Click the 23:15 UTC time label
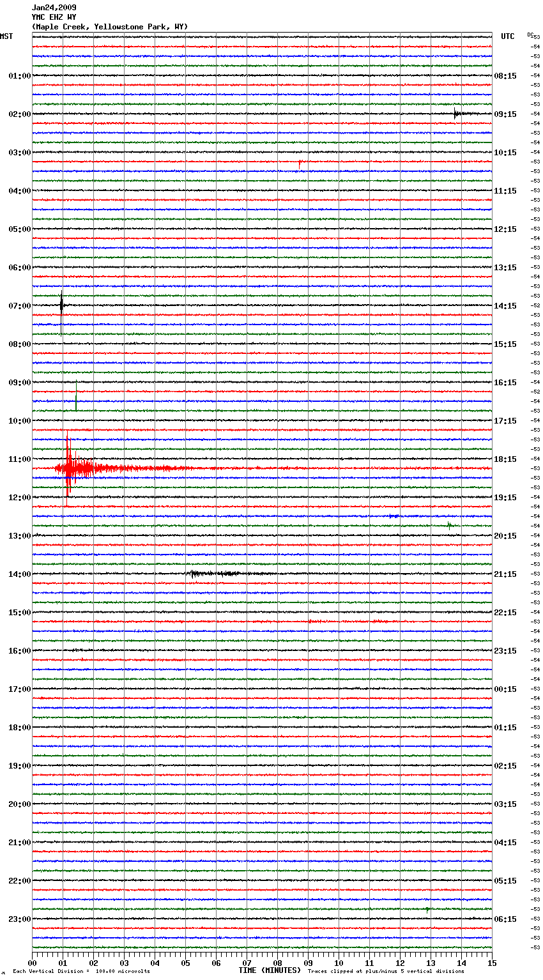543x980 pixels. pyautogui.click(x=505, y=651)
